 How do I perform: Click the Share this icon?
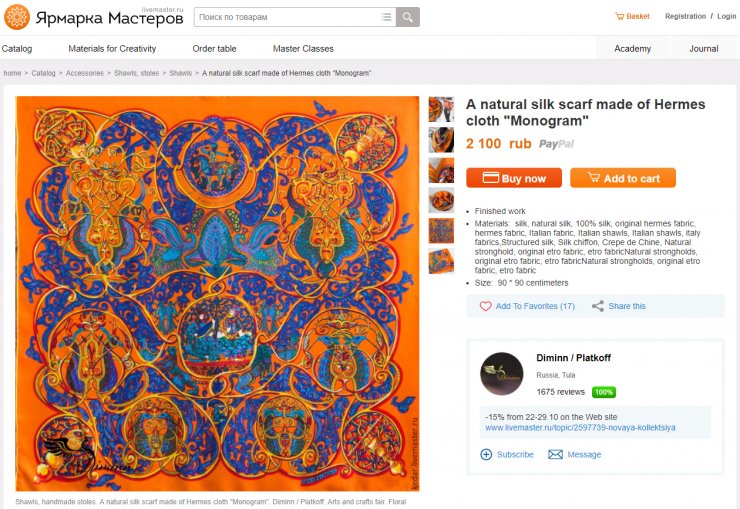(598, 306)
